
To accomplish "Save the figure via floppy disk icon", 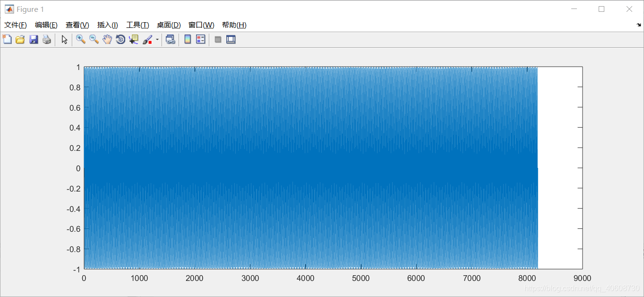I will click(x=34, y=39).
